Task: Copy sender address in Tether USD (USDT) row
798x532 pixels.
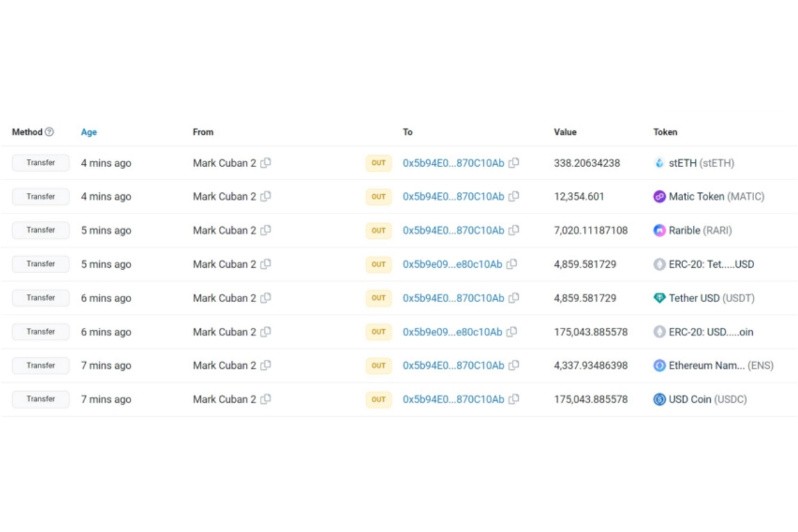Action: pyautogui.click(x=265, y=298)
